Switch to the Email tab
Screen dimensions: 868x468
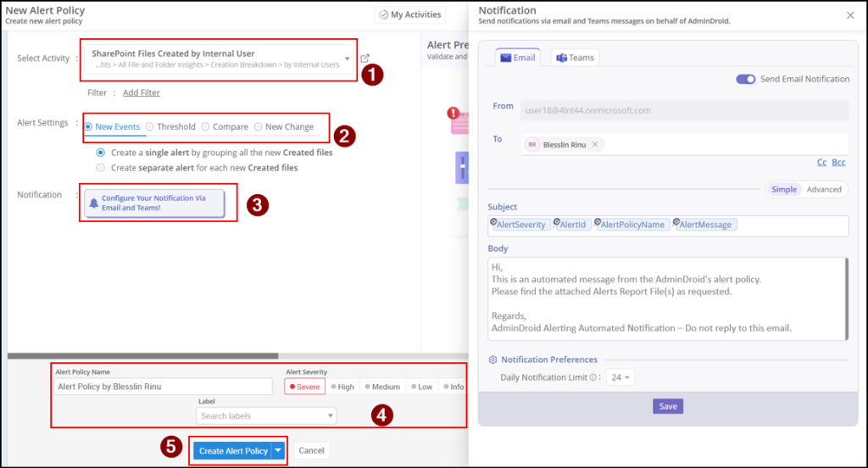[518, 58]
